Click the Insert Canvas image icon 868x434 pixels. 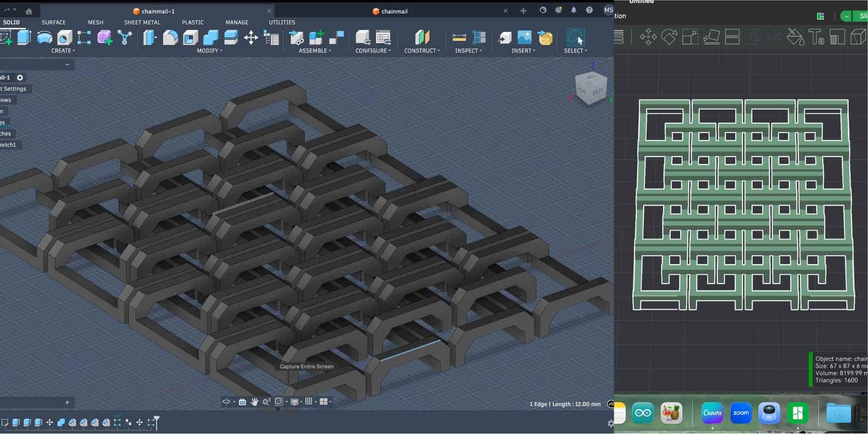point(524,38)
